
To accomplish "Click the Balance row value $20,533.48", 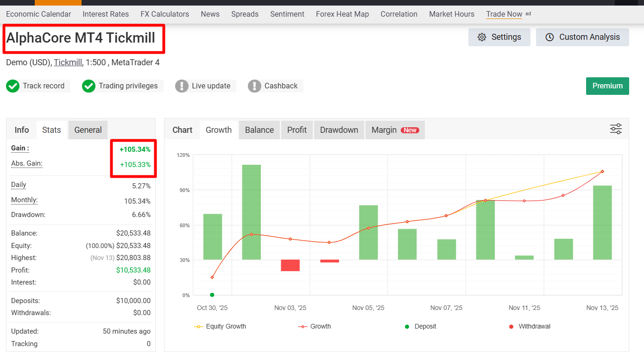I will (x=133, y=233).
